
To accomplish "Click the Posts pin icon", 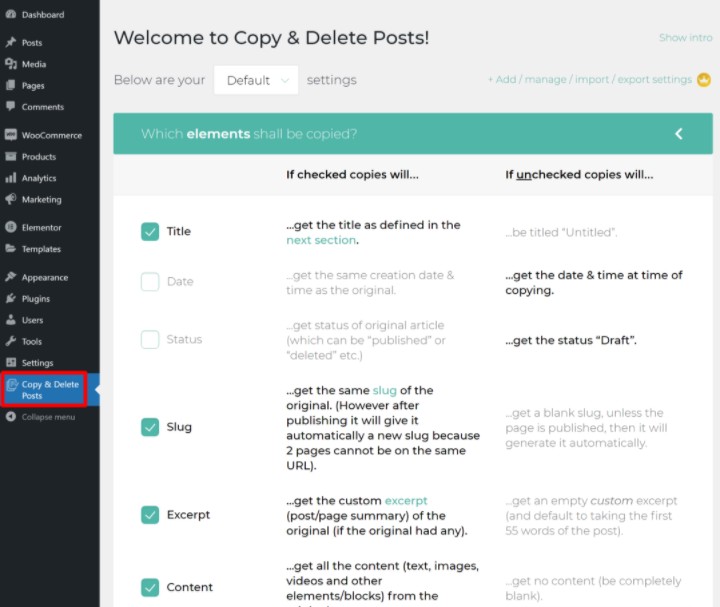I will coord(10,43).
